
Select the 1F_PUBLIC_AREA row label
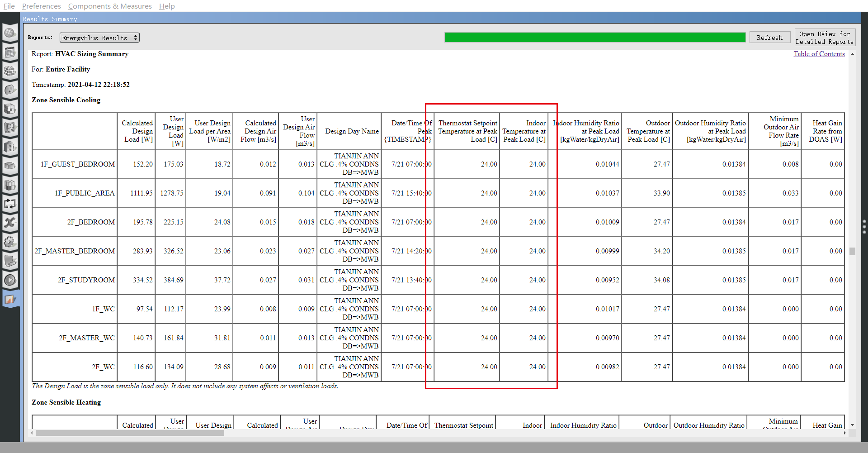pos(85,193)
